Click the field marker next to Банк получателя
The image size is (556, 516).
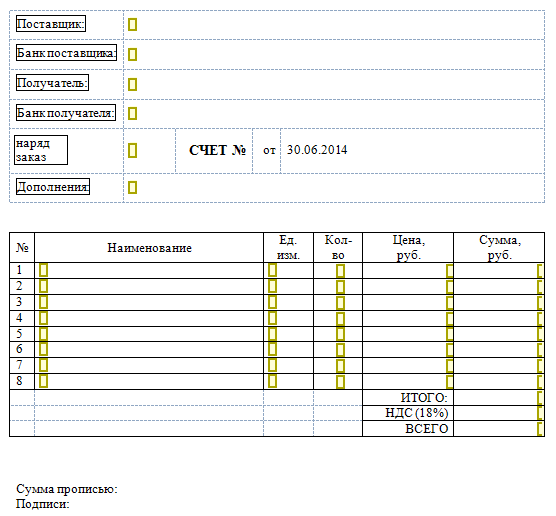(x=132, y=113)
